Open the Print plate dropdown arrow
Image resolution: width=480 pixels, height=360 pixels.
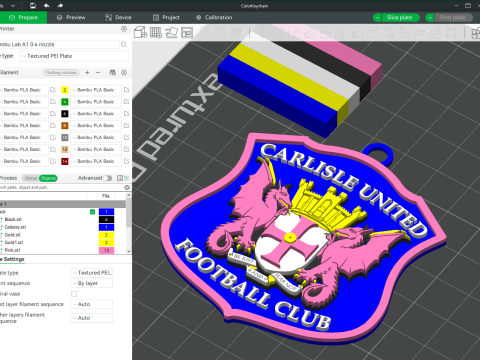(430, 17)
